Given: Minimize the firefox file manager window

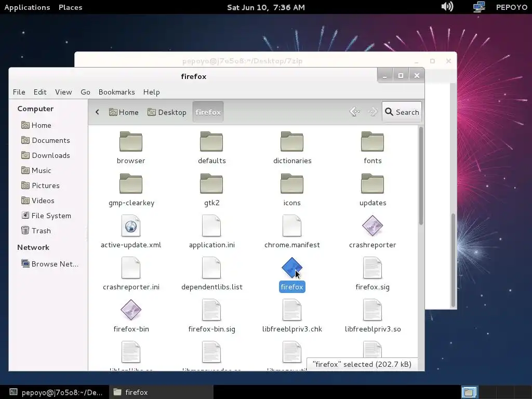Looking at the screenshot, I should coord(385,76).
